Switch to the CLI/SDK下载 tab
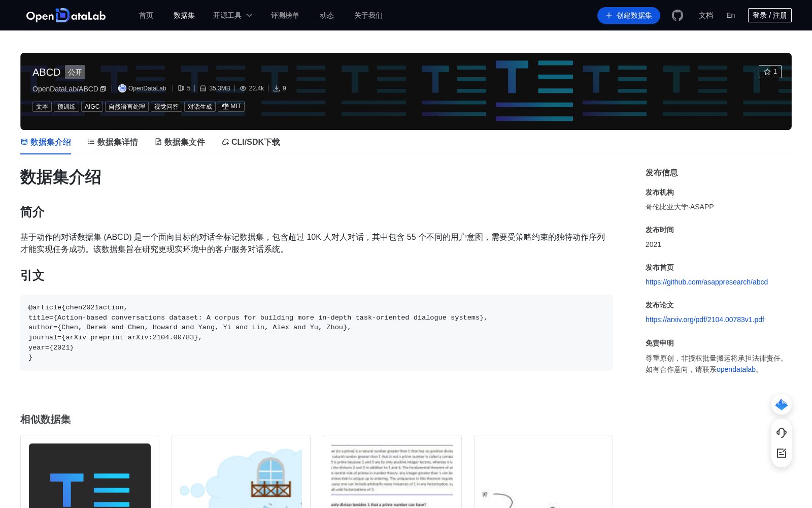This screenshot has width=812, height=508. (251, 142)
